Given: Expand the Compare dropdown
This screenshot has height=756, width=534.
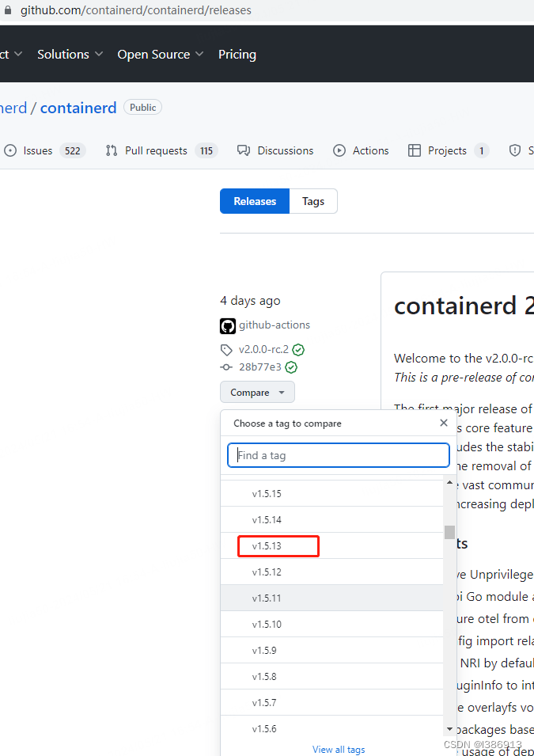Looking at the screenshot, I should pos(257,392).
